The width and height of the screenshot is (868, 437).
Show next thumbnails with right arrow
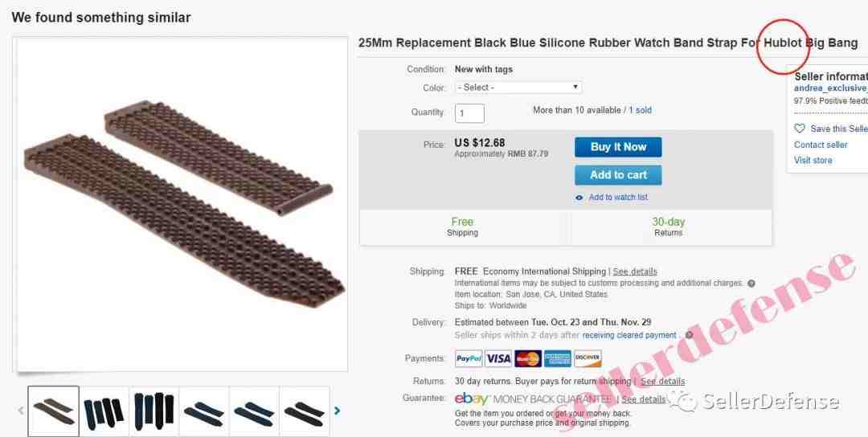tap(337, 410)
